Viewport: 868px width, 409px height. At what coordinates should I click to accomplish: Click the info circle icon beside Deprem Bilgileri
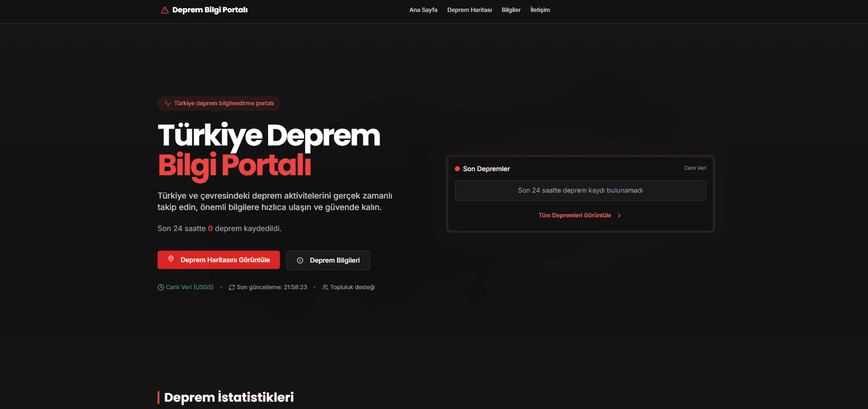click(x=300, y=260)
